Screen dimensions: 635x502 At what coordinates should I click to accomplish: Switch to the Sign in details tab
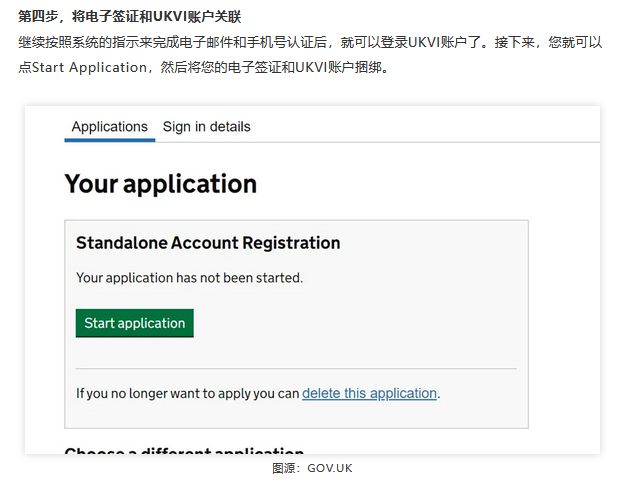pyautogui.click(x=207, y=127)
